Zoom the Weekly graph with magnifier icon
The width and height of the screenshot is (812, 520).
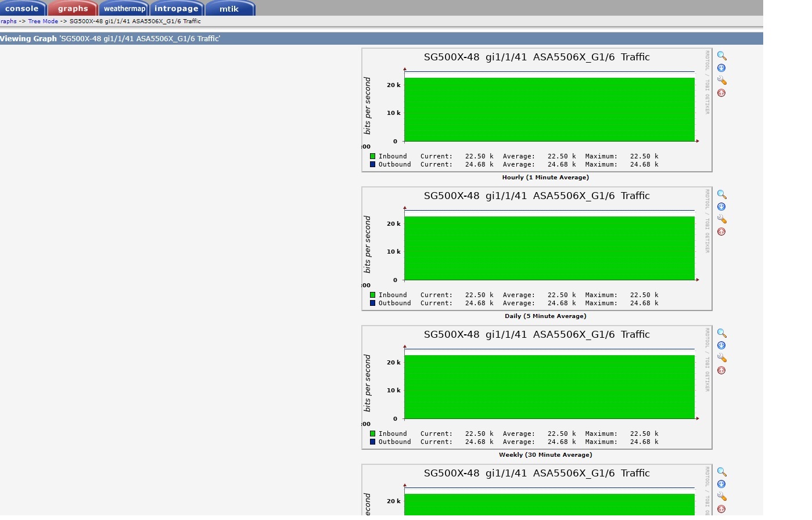coord(721,333)
